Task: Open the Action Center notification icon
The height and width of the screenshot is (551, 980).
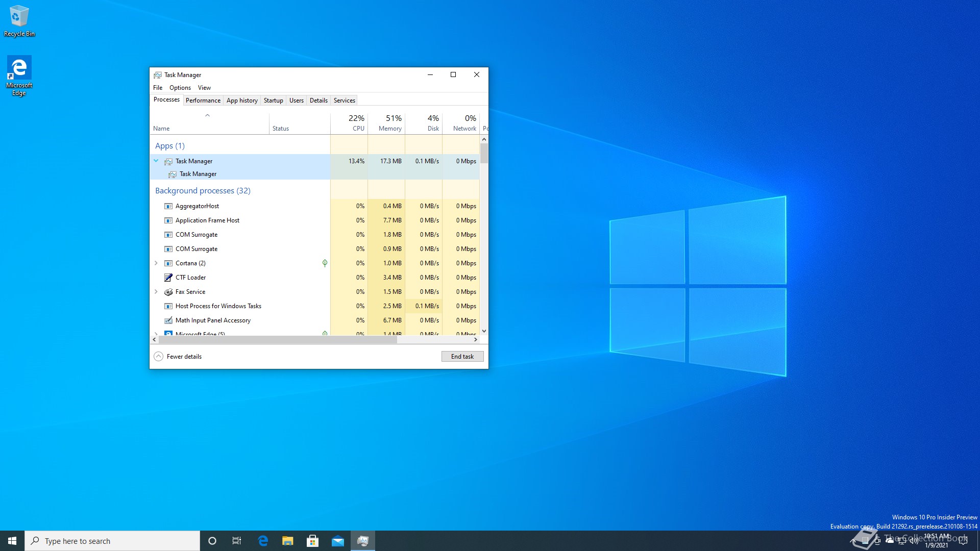Action: pyautogui.click(x=963, y=541)
